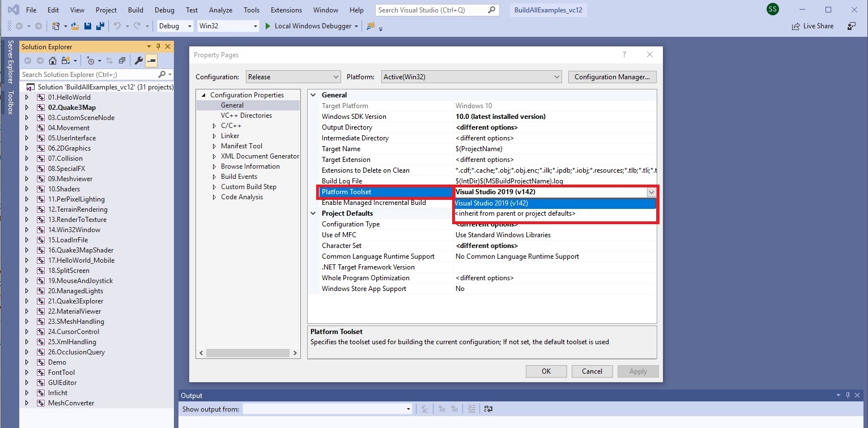Click the Apply button
Viewport: 868px width, 428px height.
pyautogui.click(x=638, y=371)
